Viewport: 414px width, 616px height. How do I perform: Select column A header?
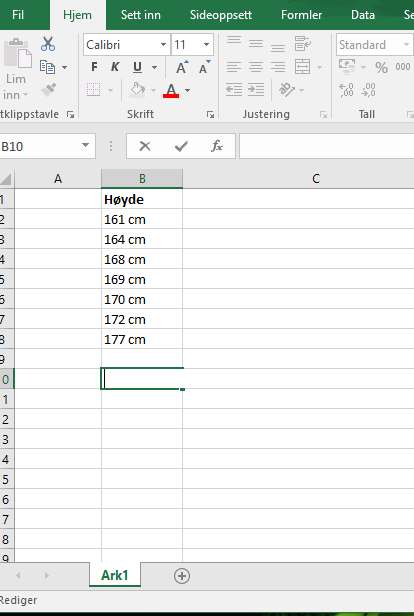pos(58,179)
